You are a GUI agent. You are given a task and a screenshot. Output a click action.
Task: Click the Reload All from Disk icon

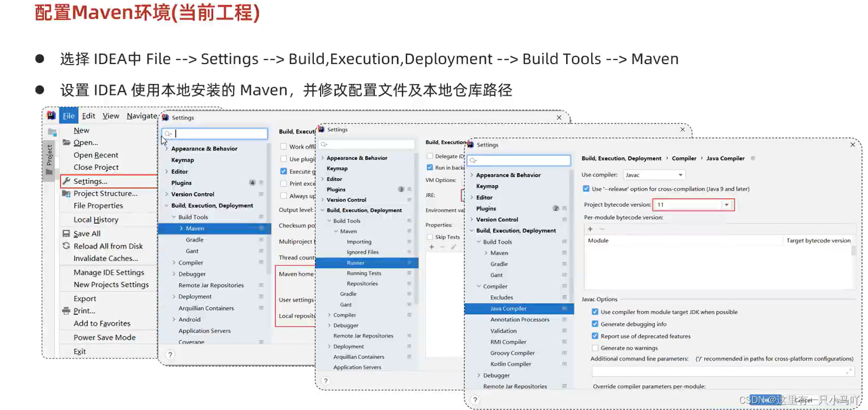point(66,246)
